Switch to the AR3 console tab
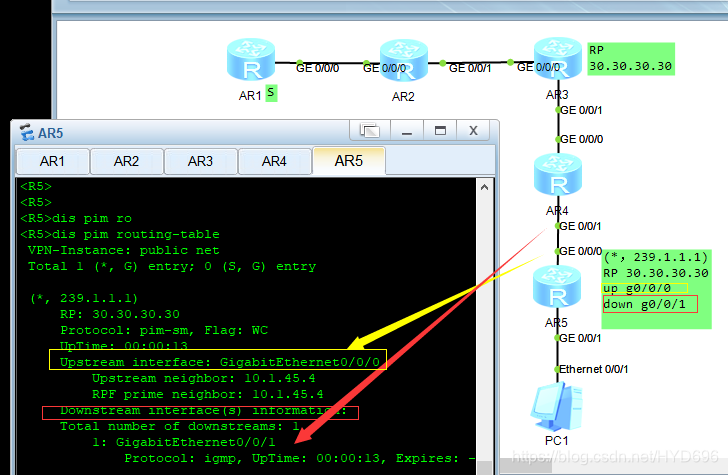 tap(200, 161)
